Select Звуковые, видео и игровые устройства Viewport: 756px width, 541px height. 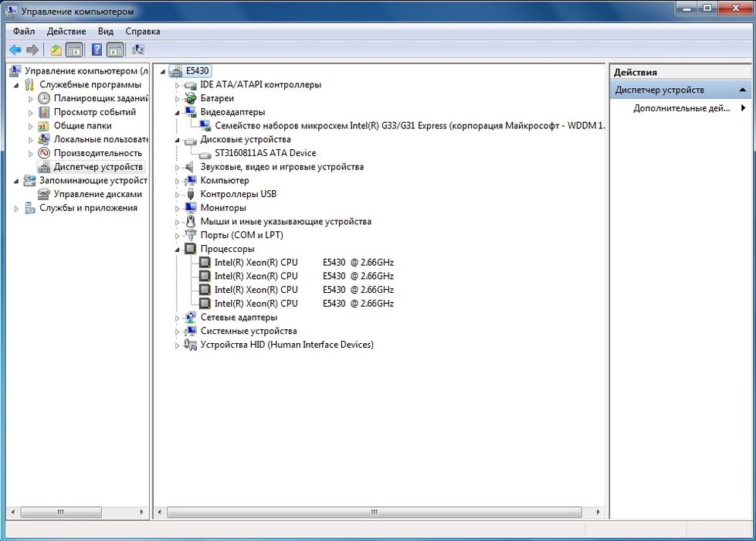pos(282,167)
